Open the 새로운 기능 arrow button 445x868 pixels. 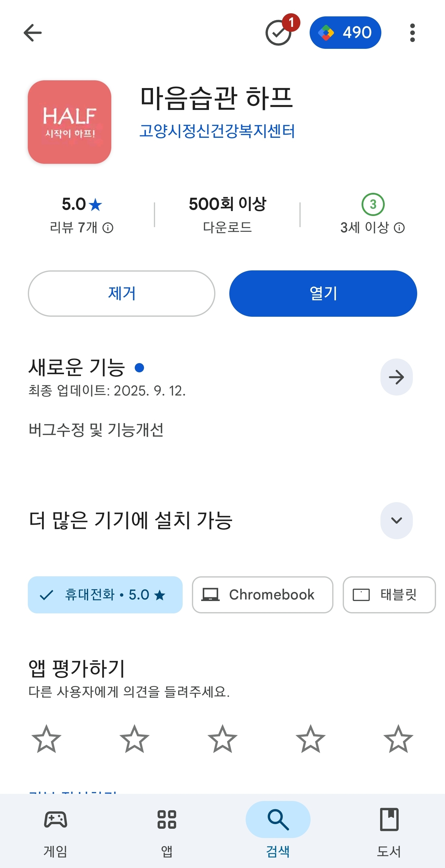[x=396, y=377]
